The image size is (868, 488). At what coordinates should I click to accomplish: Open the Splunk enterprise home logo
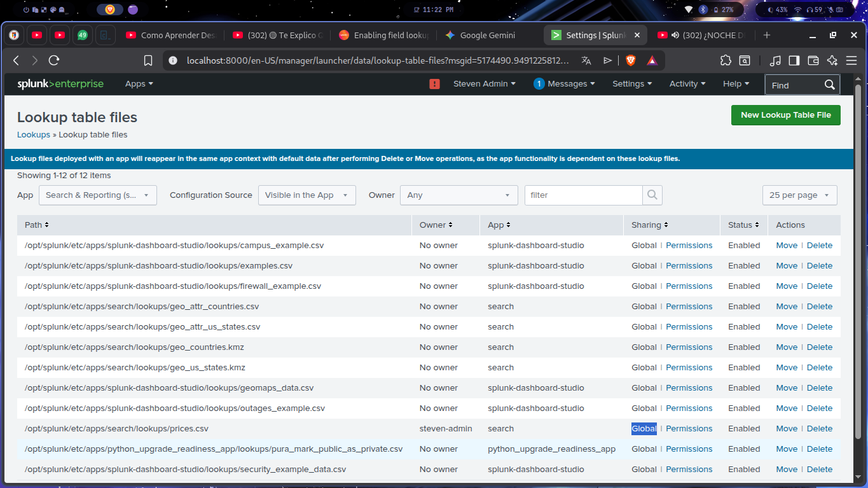tap(60, 83)
